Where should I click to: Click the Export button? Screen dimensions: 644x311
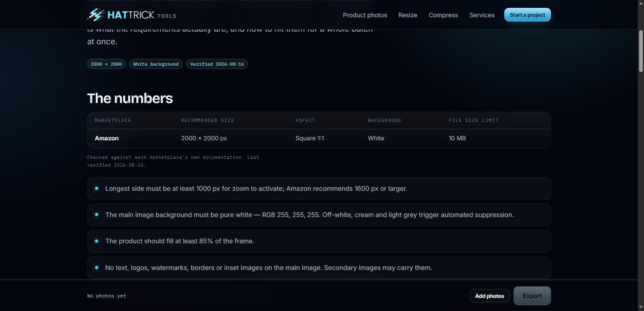click(x=532, y=296)
